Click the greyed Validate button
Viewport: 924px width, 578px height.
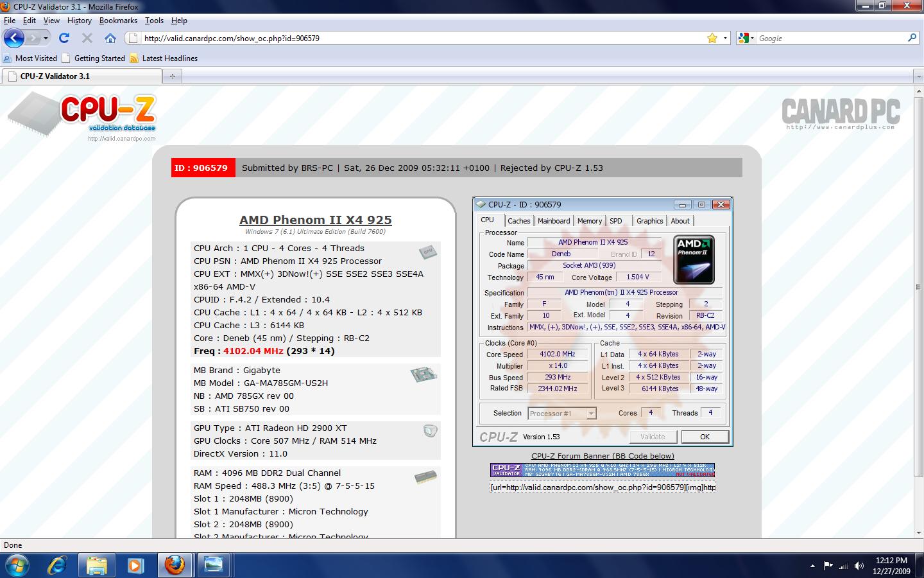click(653, 437)
